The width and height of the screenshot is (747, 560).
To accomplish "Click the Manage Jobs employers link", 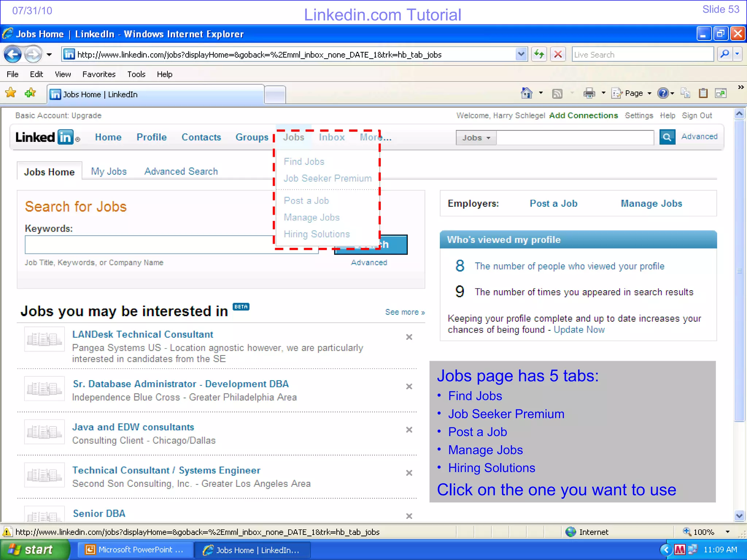I will point(651,203).
